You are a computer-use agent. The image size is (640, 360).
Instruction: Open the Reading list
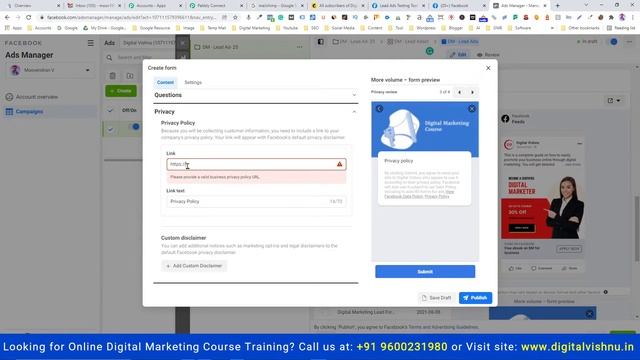pyautogui.click(x=621, y=28)
